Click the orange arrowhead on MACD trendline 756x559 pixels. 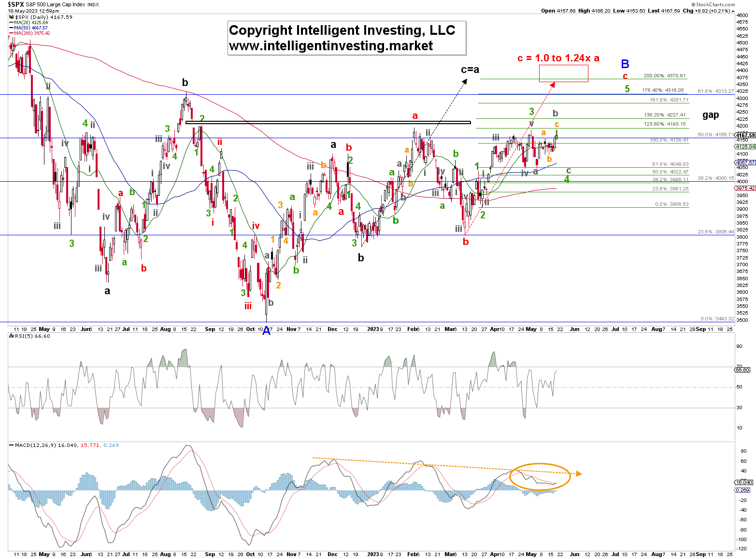tap(579, 473)
